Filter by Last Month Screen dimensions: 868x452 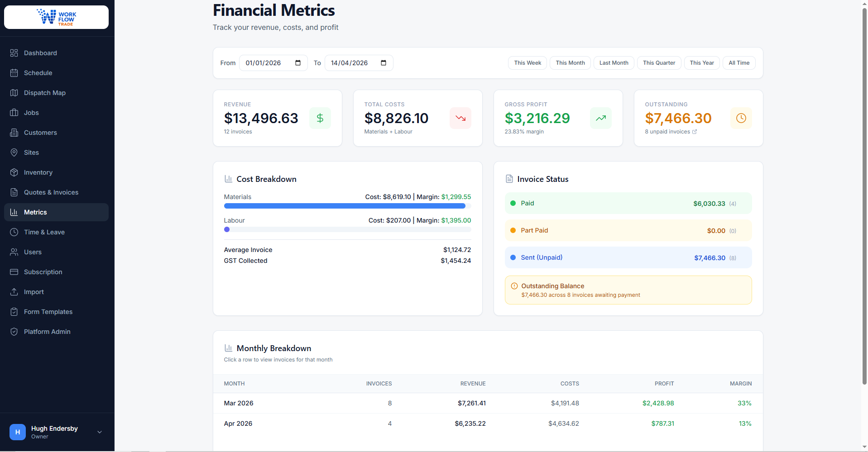tap(614, 63)
